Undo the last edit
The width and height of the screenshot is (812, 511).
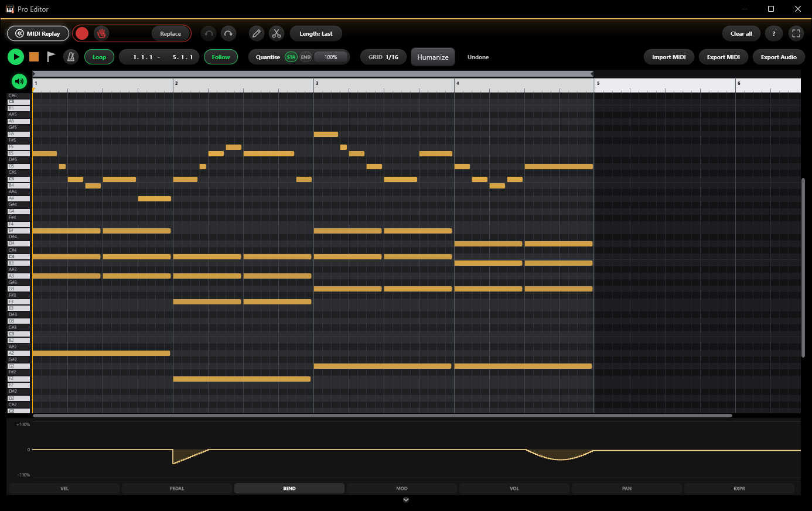click(x=209, y=33)
